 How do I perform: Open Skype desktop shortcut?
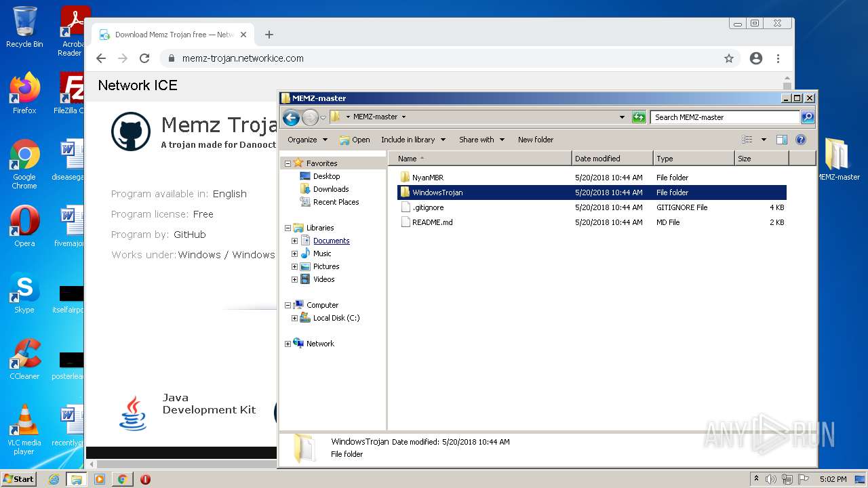pyautogui.click(x=24, y=292)
